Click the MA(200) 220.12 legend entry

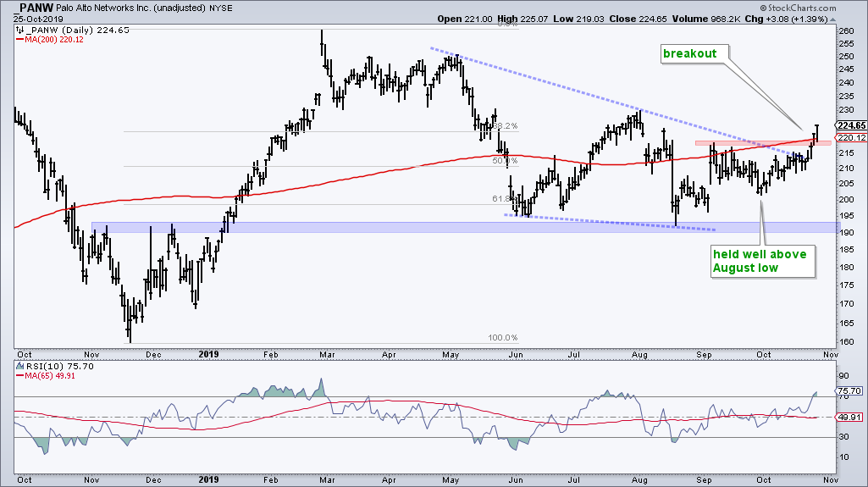[x=50, y=39]
